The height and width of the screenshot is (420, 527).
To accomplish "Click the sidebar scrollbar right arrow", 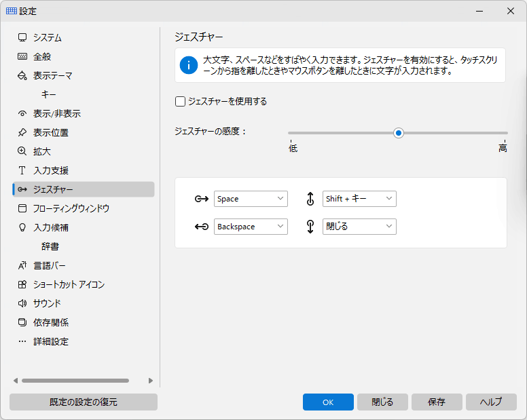I will coord(151,381).
